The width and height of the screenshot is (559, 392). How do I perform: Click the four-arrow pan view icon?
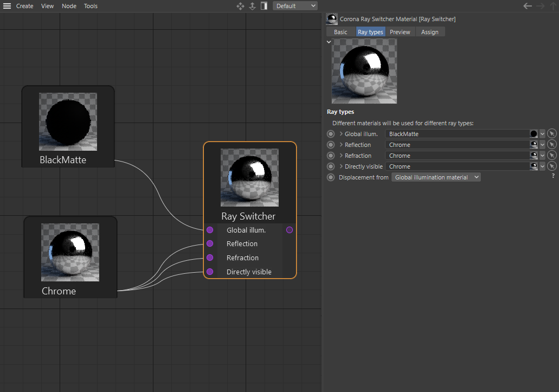point(241,6)
